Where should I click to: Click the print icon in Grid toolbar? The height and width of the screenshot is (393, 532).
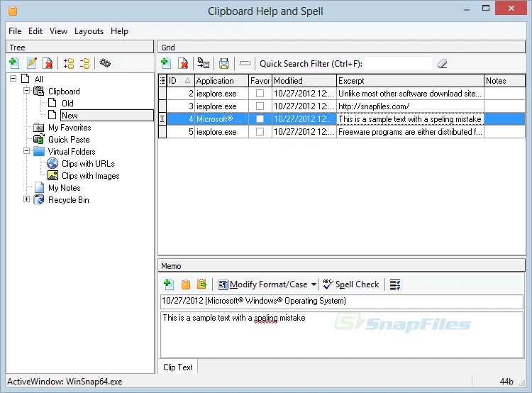tap(224, 63)
